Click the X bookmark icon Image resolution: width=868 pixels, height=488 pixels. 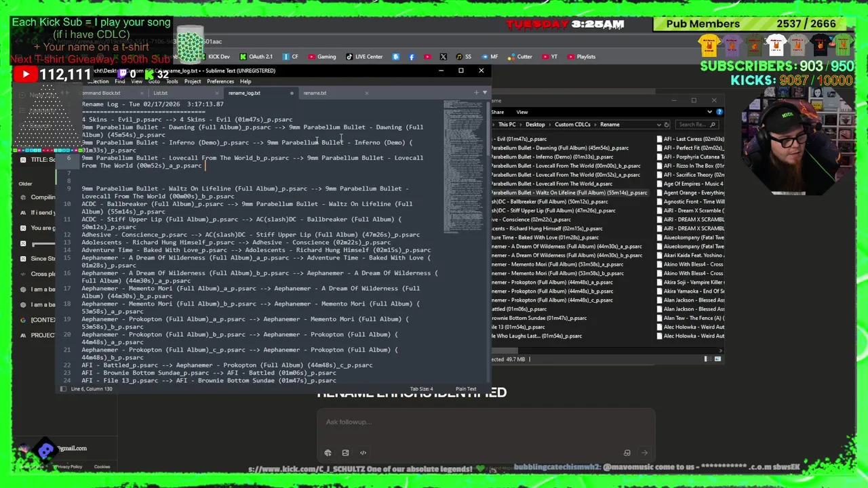point(443,57)
